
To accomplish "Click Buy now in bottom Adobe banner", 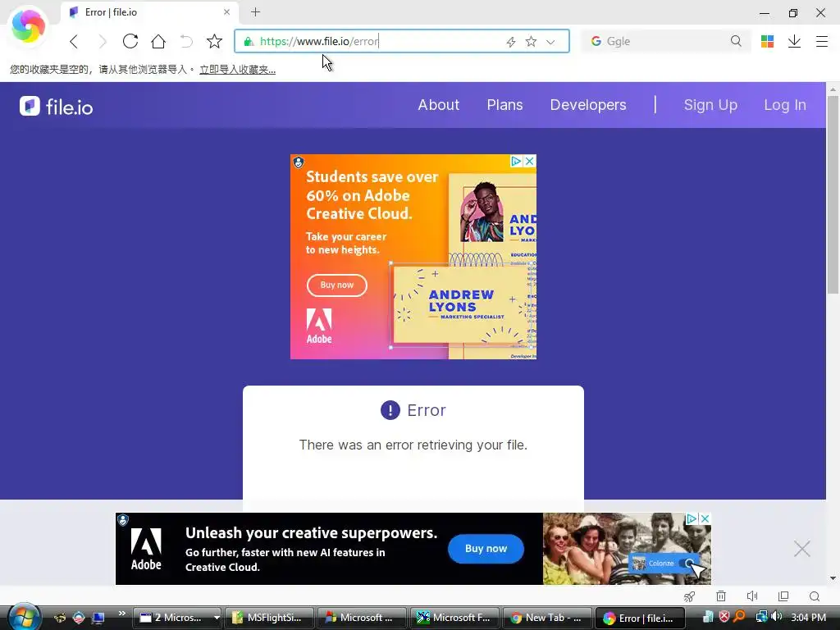I will pyautogui.click(x=486, y=549).
